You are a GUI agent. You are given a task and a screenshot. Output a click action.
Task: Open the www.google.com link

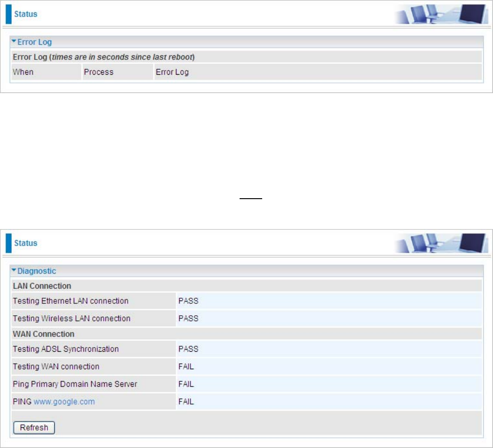click(x=64, y=402)
